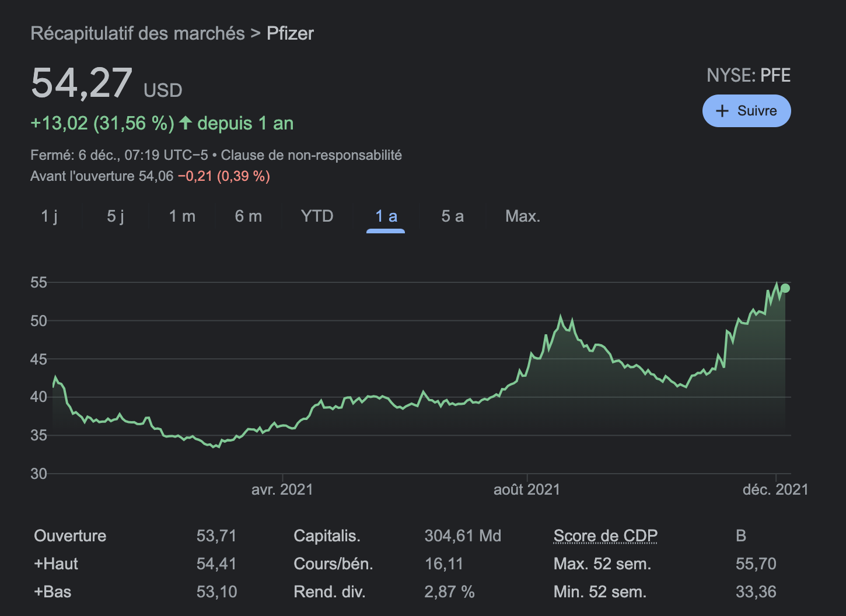Click the current price 54,27
Image resolution: width=846 pixels, height=616 pixels.
point(82,83)
